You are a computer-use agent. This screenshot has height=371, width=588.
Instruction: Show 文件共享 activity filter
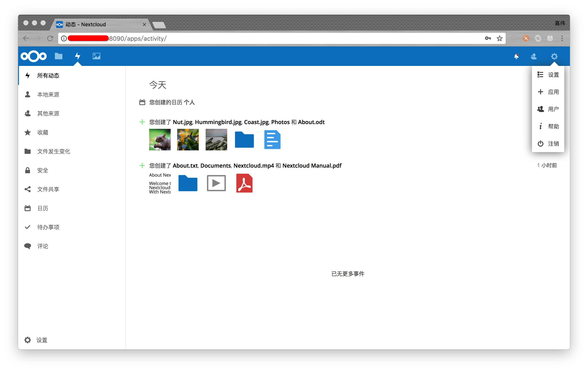[48, 189]
